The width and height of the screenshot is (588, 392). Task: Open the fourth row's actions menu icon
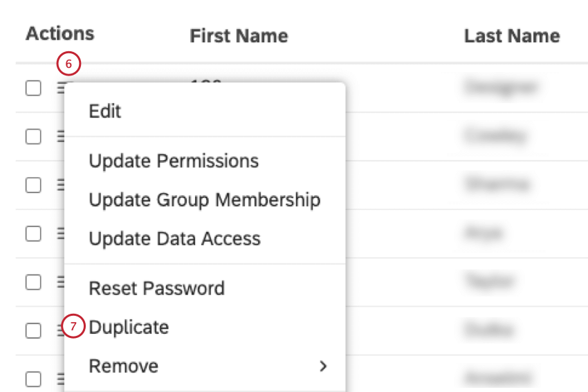coord(61,233)
